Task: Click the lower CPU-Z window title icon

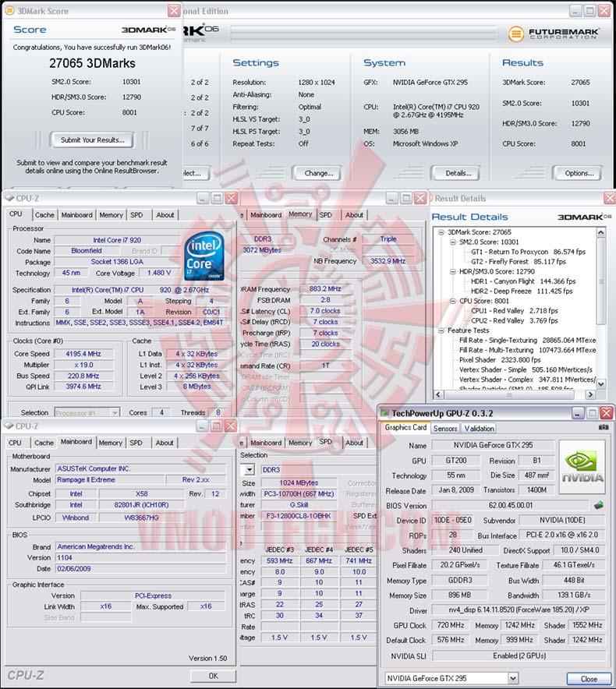Action: click(9, 426)
